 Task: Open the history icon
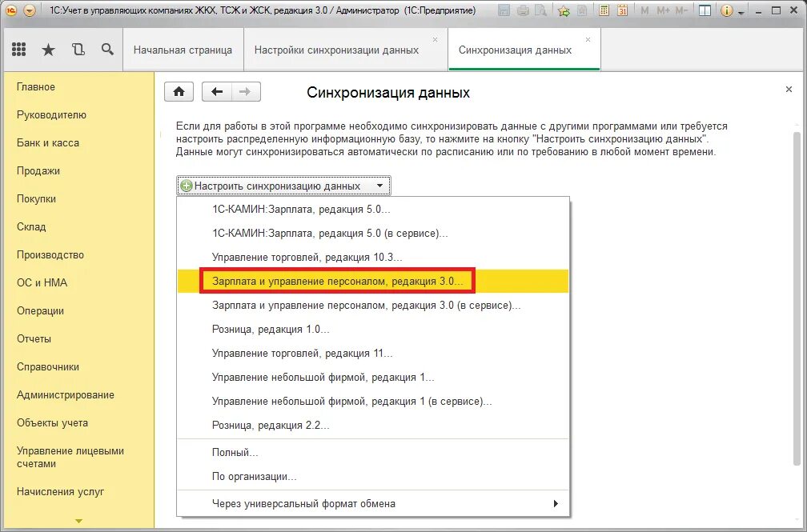pyautogui.click(x=78, y=50)
